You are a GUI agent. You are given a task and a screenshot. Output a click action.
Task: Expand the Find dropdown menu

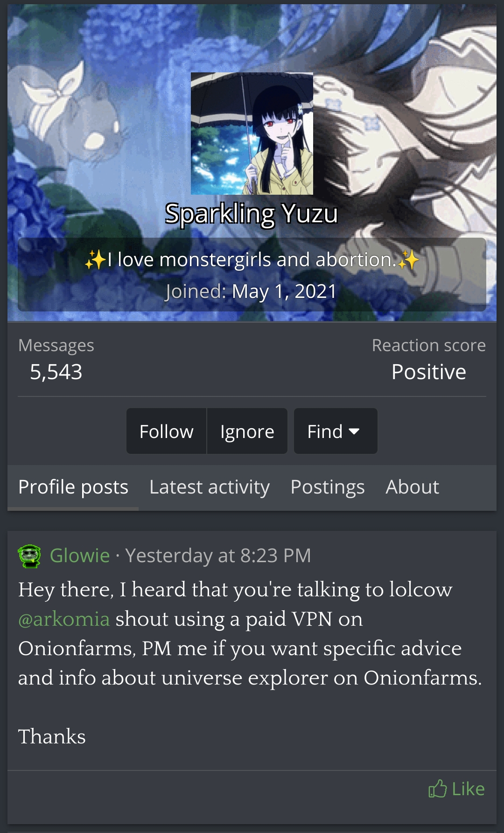[336, 431]
